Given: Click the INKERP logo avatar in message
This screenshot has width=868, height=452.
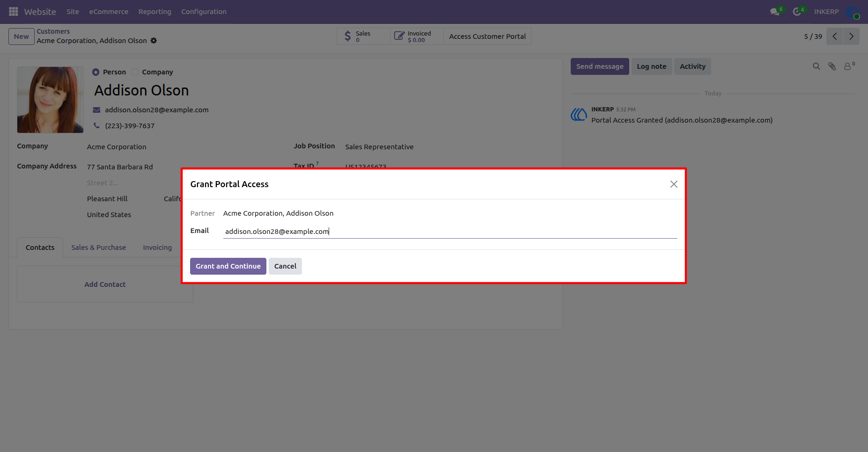Looking at the screenshot, I should [x=579, y=114].
